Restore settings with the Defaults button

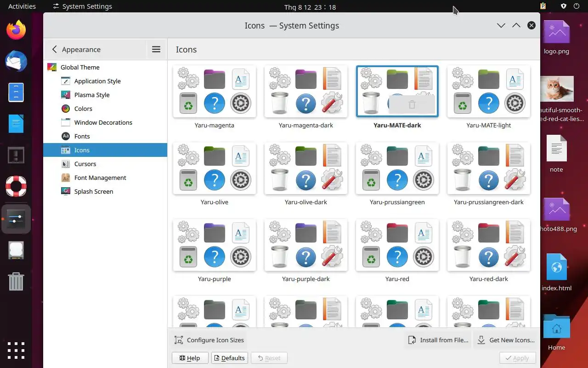pos(229,358)
